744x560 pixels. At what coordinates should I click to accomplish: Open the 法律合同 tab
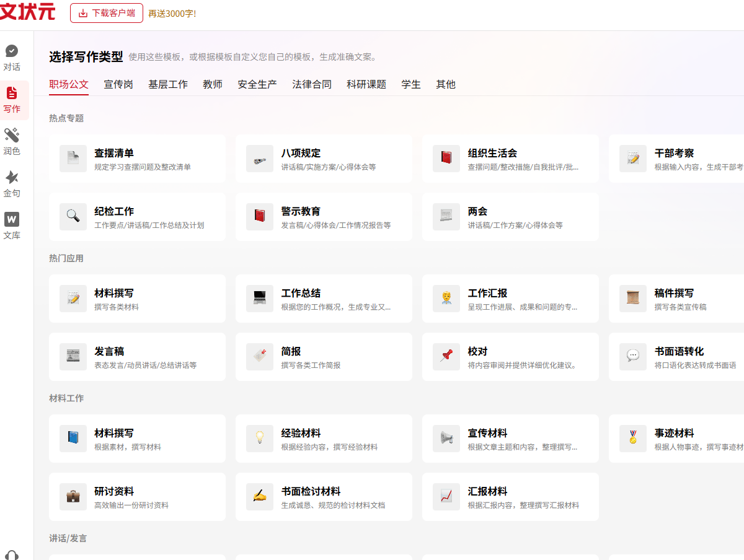312,85
